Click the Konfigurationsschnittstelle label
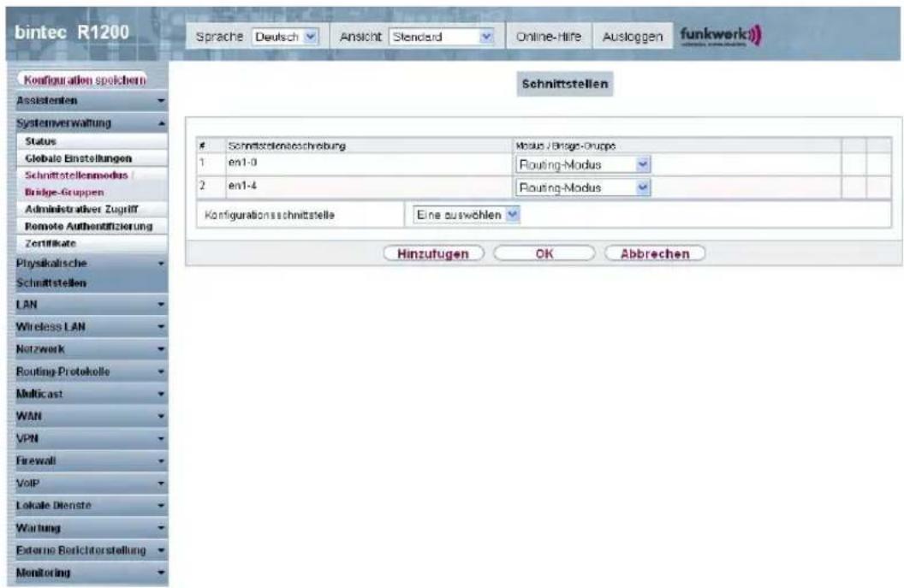 point(270,215)
